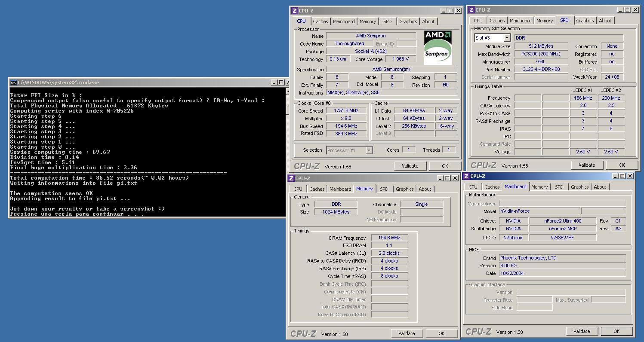The image size is (644, 342).
Task: Minimize the cmd.exe window
Action: pos(274,82)
